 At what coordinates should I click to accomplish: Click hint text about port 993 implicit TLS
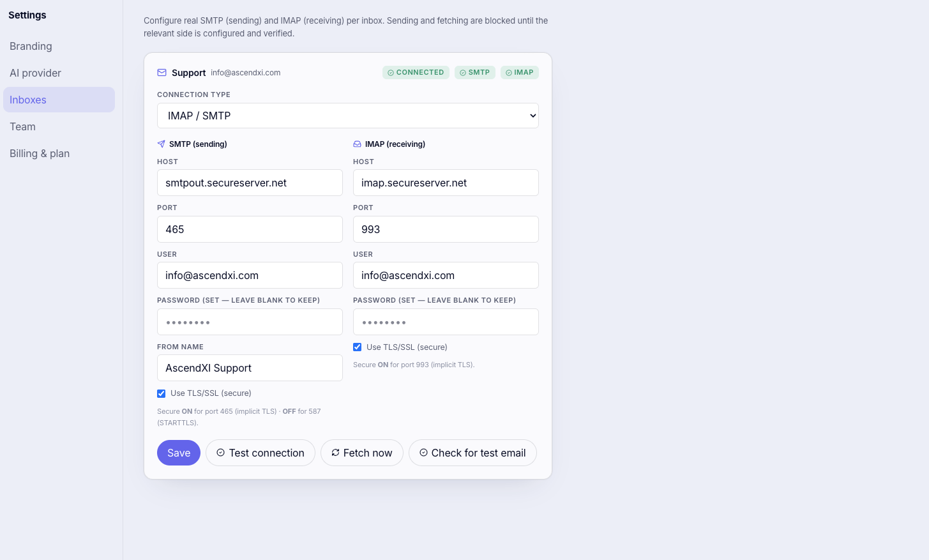pyautogui.click(x=414, y=365)
